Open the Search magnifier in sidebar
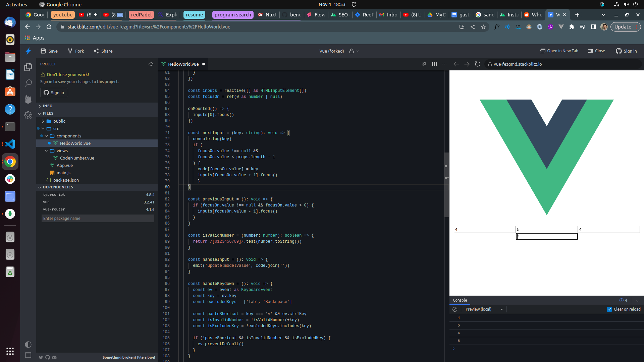The width and height of the screenshot is (644, 362). click(28, 83)
